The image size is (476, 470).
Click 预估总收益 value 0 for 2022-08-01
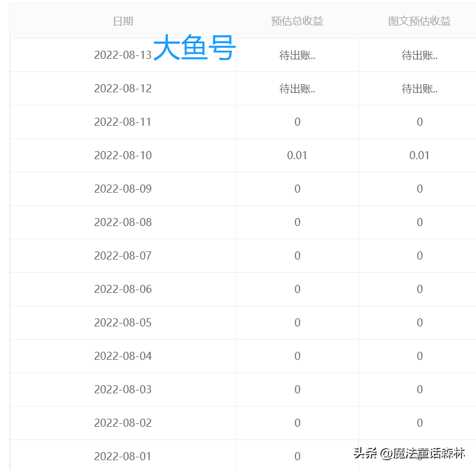pos(297,456)
